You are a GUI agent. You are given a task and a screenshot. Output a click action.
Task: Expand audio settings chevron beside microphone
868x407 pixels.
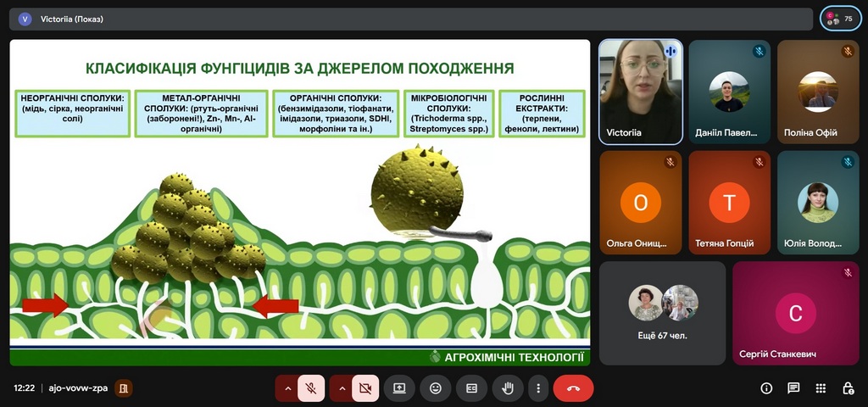(287, 388)
